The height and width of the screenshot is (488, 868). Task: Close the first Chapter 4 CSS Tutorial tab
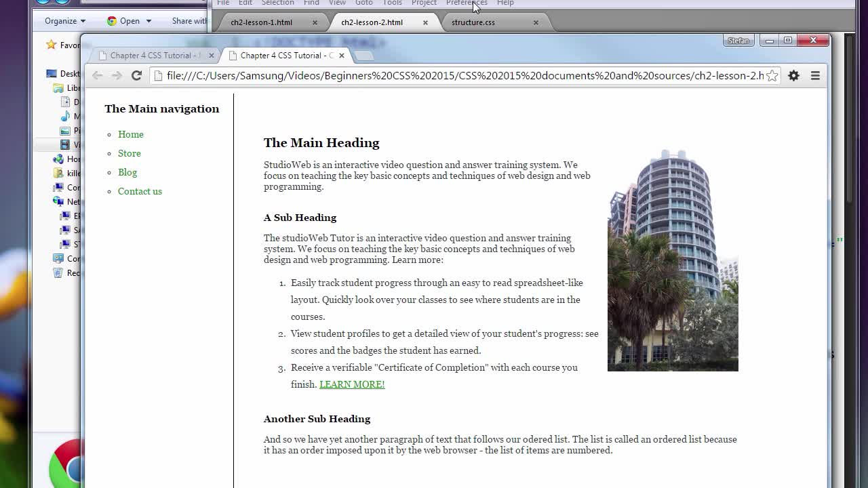pyautogui.click(x=211, y=56)
